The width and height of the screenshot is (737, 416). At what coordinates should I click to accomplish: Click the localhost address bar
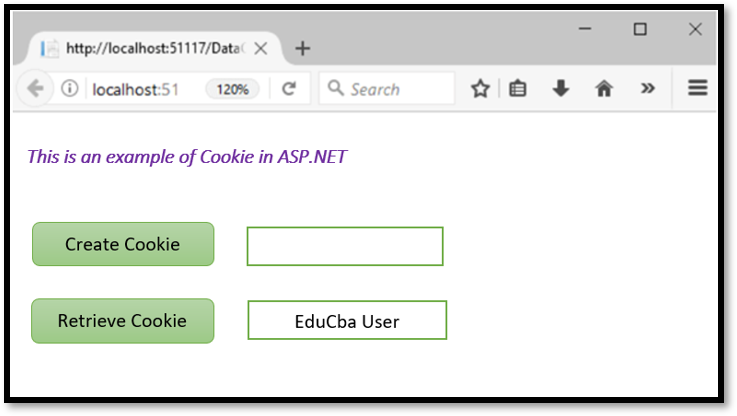click(140, 89)
